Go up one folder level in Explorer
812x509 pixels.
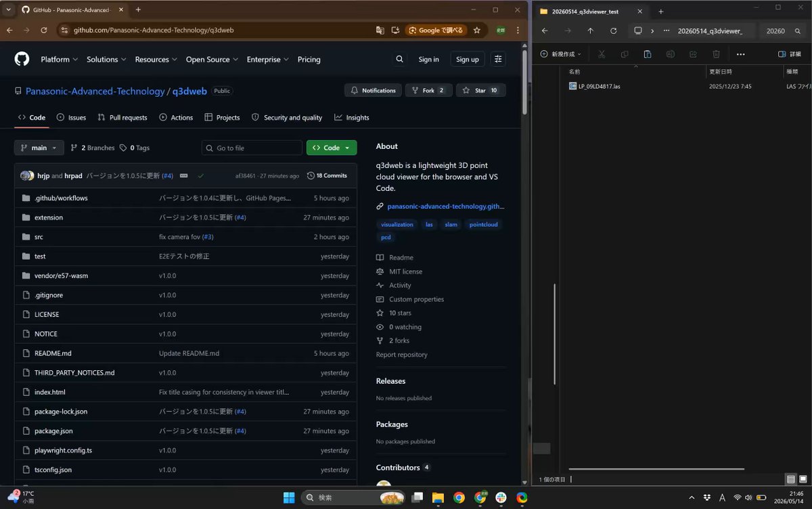tap(590, 31)
